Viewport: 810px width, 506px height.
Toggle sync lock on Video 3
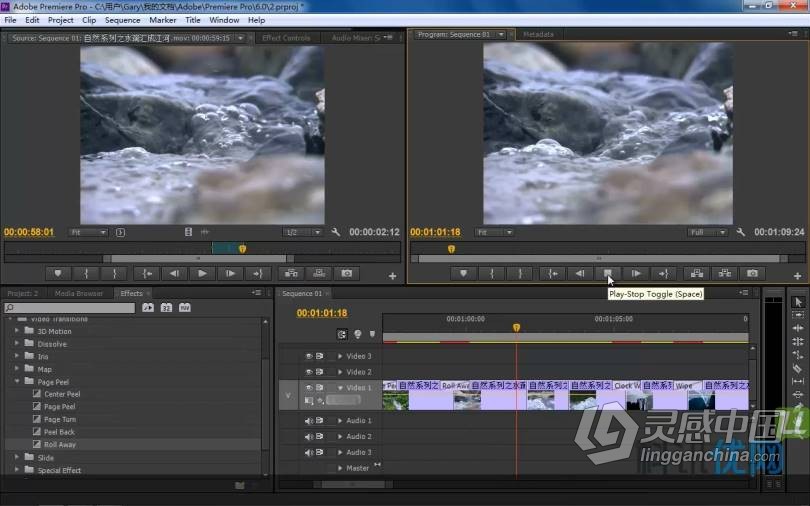point(320,356)
